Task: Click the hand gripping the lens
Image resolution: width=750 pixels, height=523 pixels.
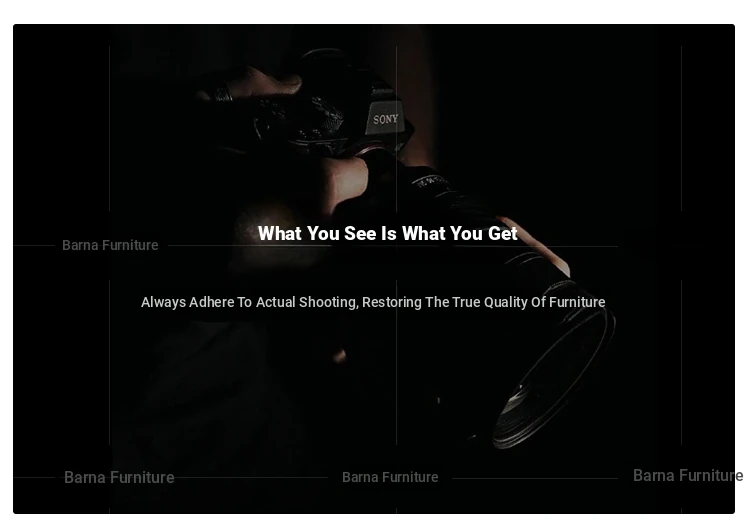Action: click(x=348, y=184)
